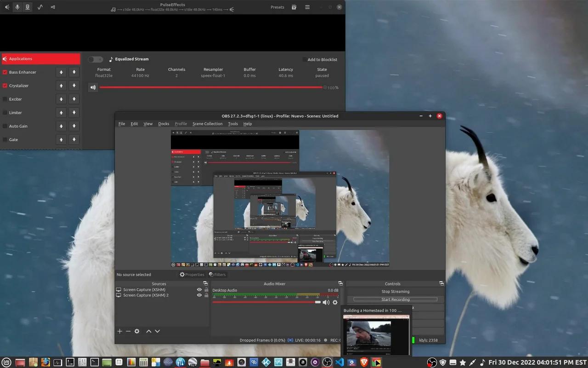Hide Screen Capture (XSHM) 2 with eye icon
This screenshot has width=588, height=368.
coord(199,295)
